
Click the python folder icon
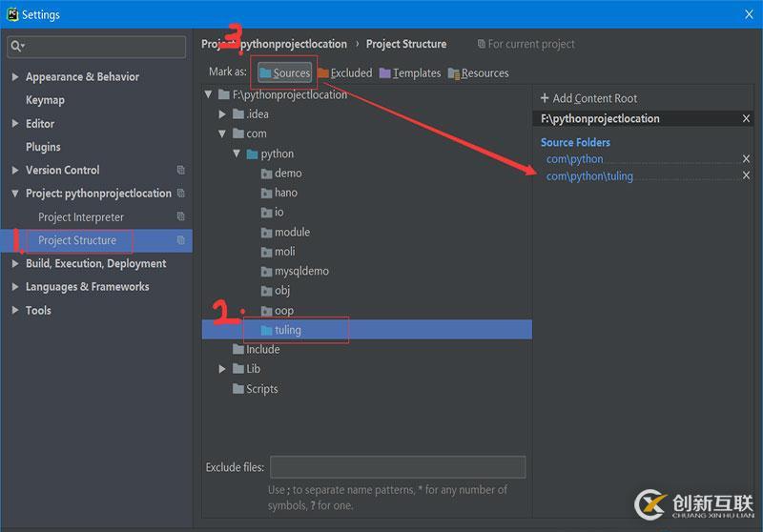click(x=252, y=154)
